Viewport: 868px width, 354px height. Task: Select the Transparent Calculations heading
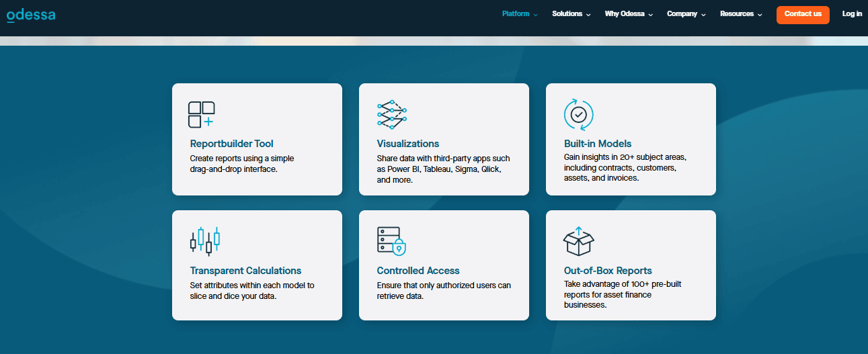click(x=245, y=271)
